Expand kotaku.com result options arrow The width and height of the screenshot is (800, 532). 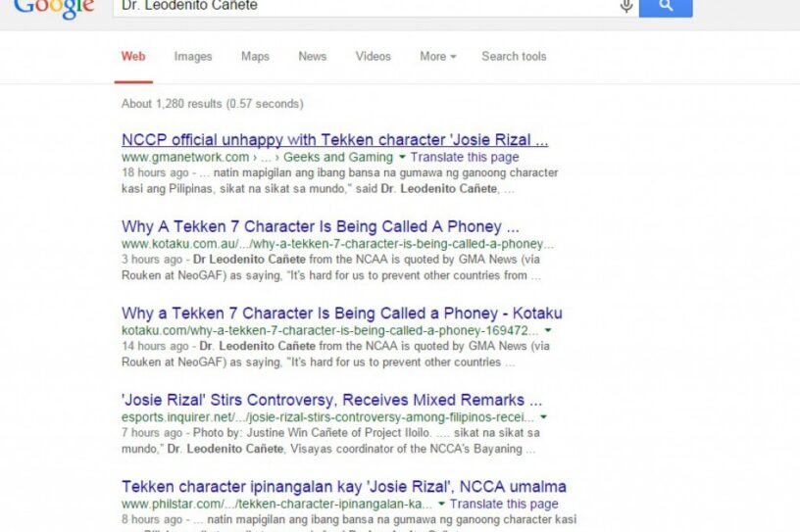pos(547,330)
